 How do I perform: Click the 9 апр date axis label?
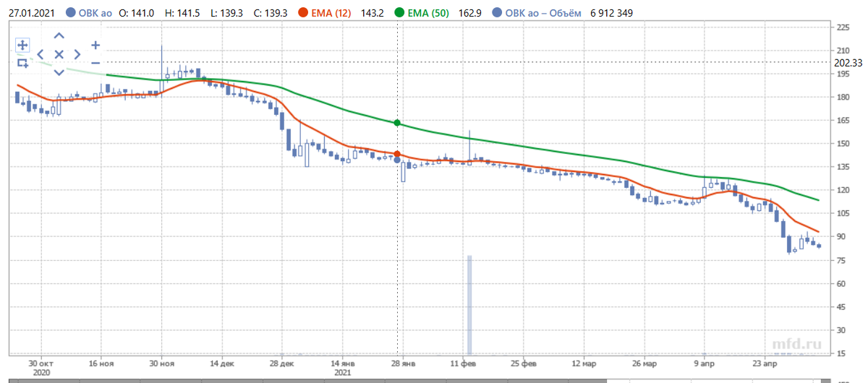[705, 362]
